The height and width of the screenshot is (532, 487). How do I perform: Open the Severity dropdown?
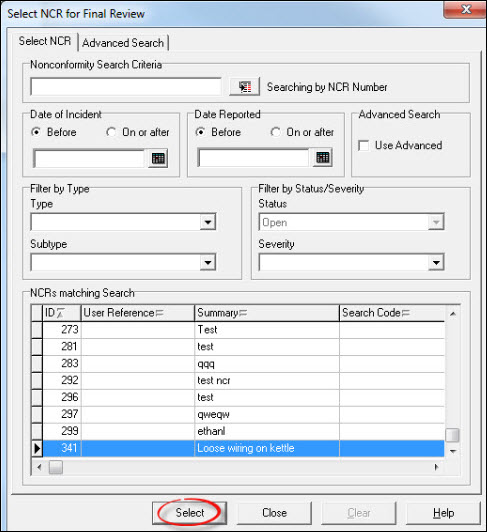tap(436, 262)
